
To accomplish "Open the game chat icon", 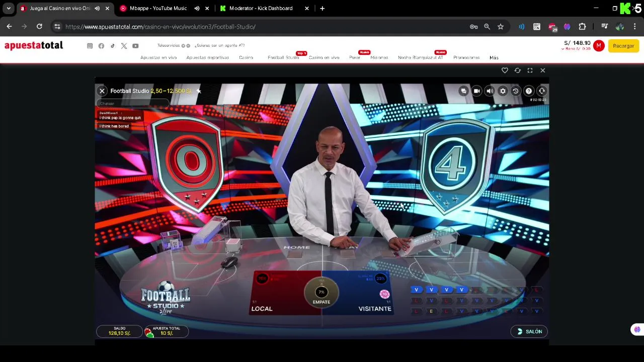I will [463, 91].
